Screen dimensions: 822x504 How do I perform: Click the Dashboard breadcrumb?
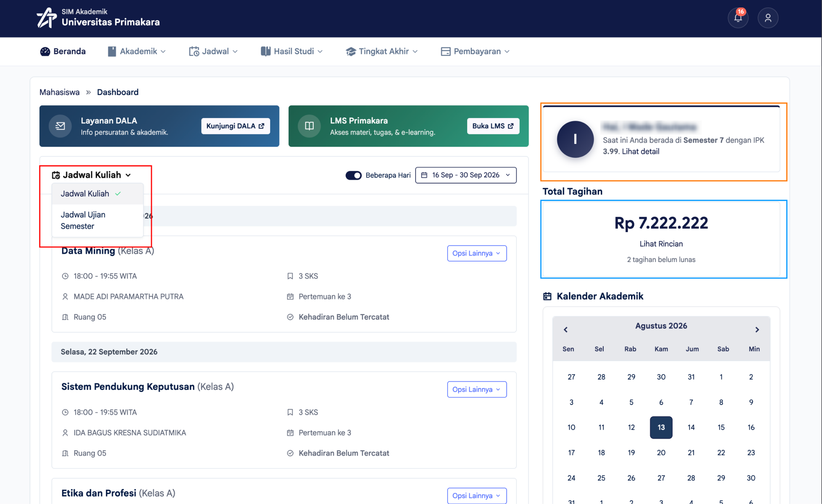point(118,92)
